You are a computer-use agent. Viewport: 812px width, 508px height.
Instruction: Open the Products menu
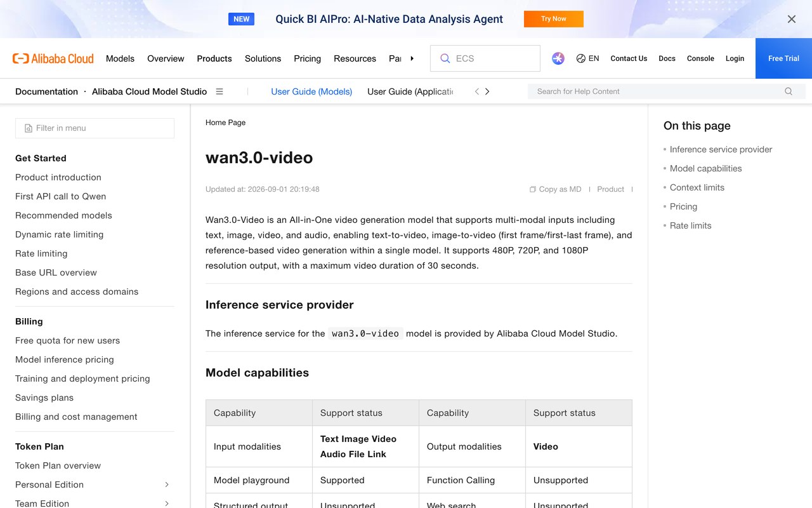pyautogui.click(x=214, y=58)
